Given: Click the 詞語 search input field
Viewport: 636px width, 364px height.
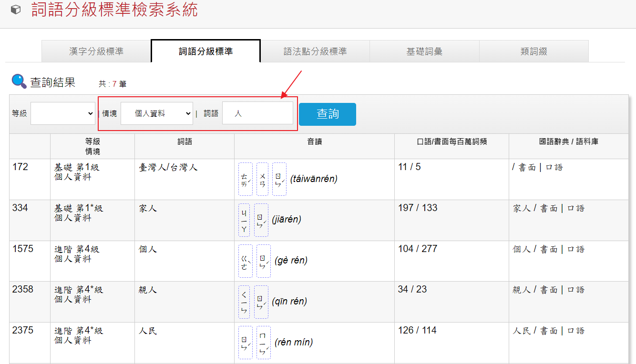Looking at the screenshot, I should (x=257, y=113).
